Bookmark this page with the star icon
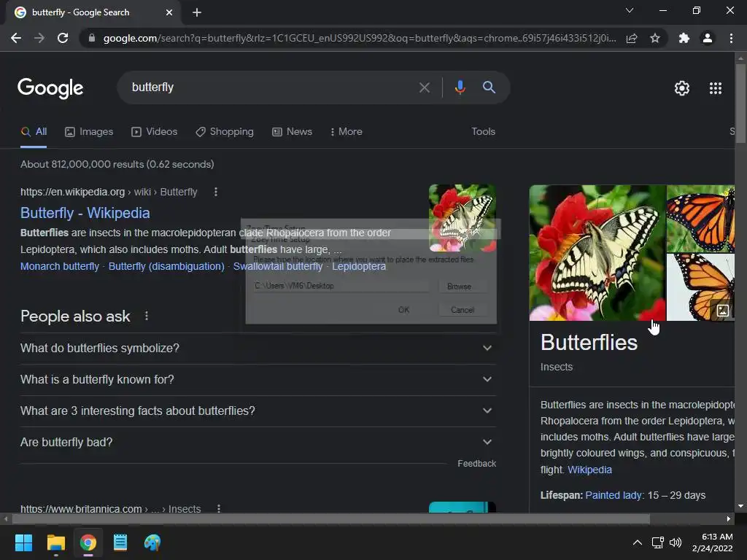747x560 pixels. tap(655, 38)
